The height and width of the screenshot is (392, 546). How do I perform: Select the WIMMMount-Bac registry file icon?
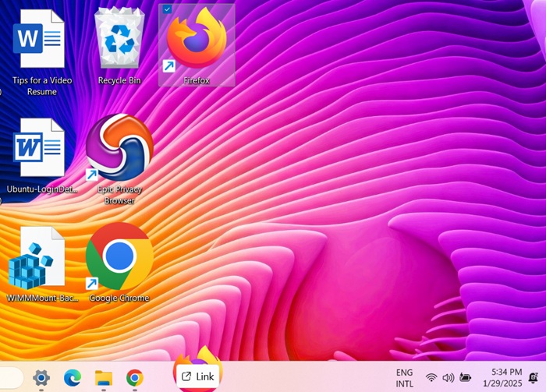37,258
